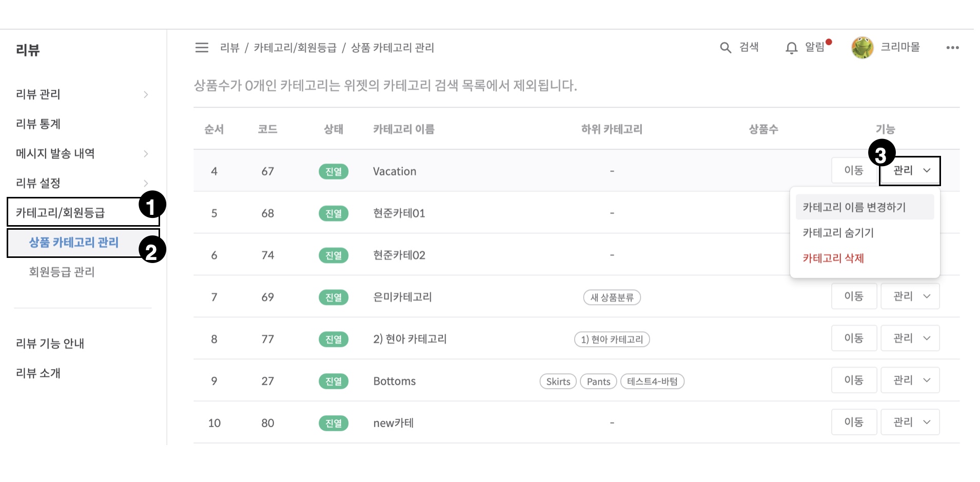
Task: Expand the 리뷰 설정 sidebar chevron
Action: point(146,183)
